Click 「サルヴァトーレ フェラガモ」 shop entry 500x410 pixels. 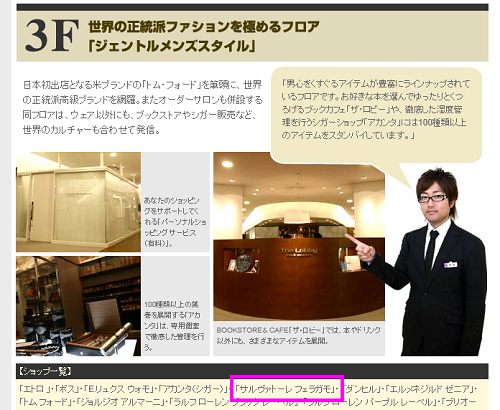click(x=286, y=389)
